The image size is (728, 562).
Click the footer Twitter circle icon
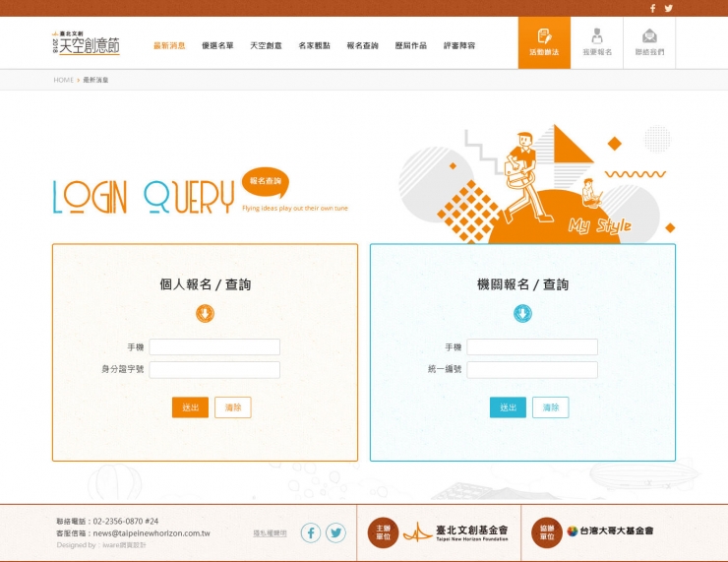coord(335,532)
